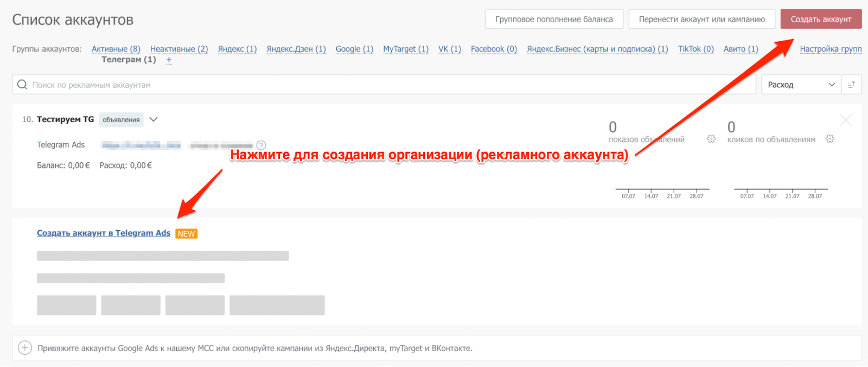Click the Баланс: 0,00 € value

tap(63, 165)
